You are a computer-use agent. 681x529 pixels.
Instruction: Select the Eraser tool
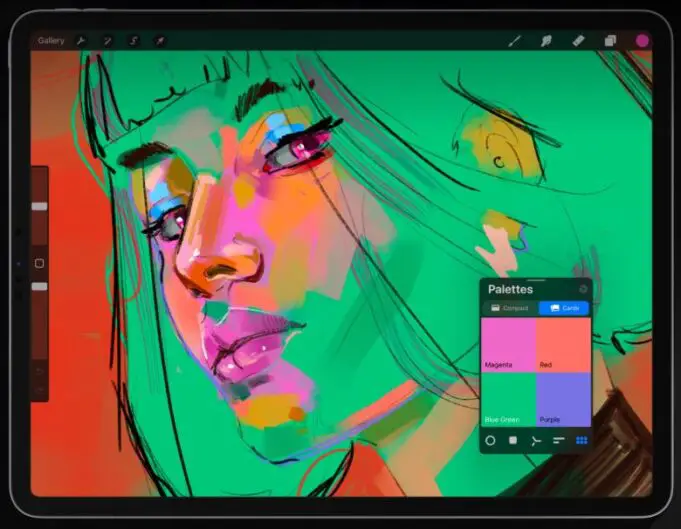(x=578, y=41)
